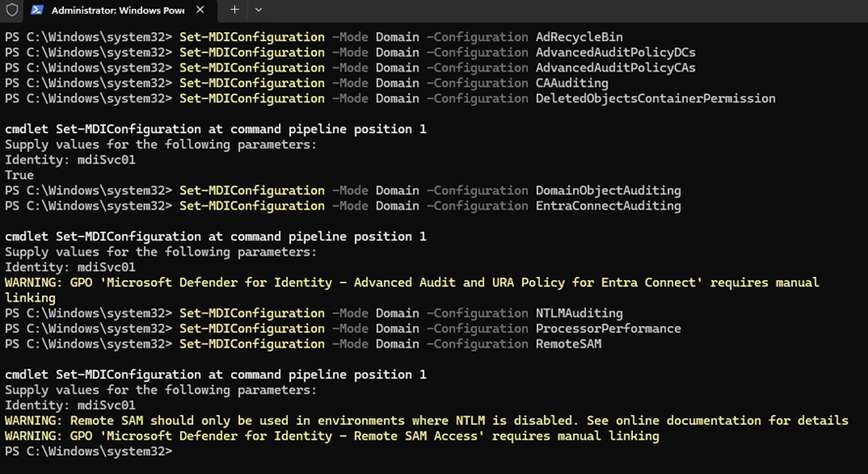Select the Administrator: Windows PowerShell tab
The width and height of the screenshot is (868, 474).
pyautogui.click(x=118, y=10)
